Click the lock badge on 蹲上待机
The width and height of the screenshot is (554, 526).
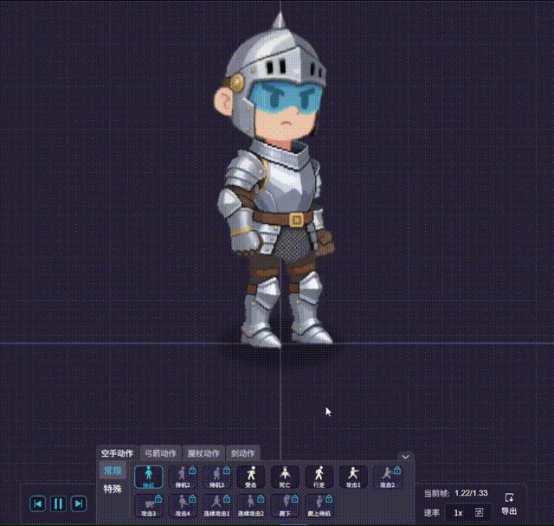click(x=329, y=499)
